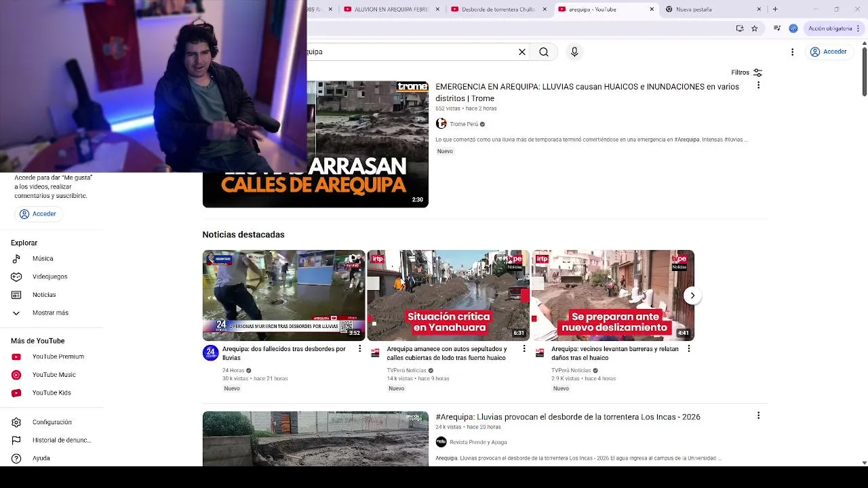Click the sidebar Acceder sign-in button
The width and height of the screenshot is (868, 488).
38,213
